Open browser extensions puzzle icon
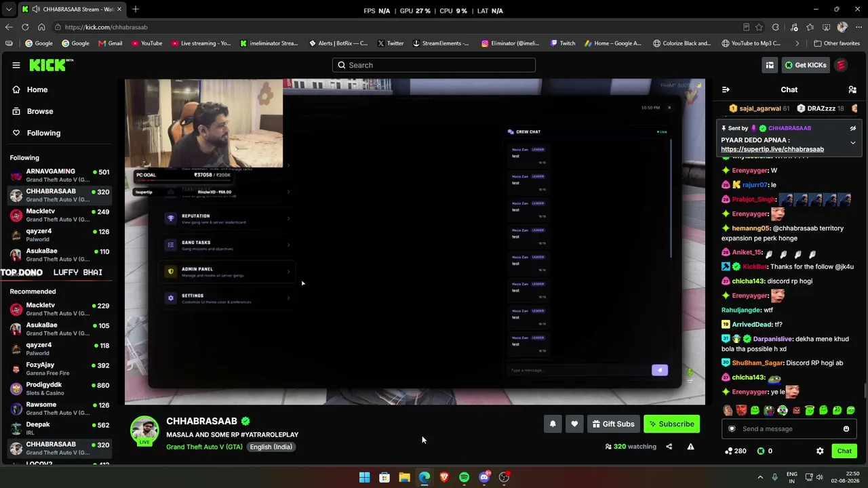Viewport: 868px width, 488px height. 776,27
